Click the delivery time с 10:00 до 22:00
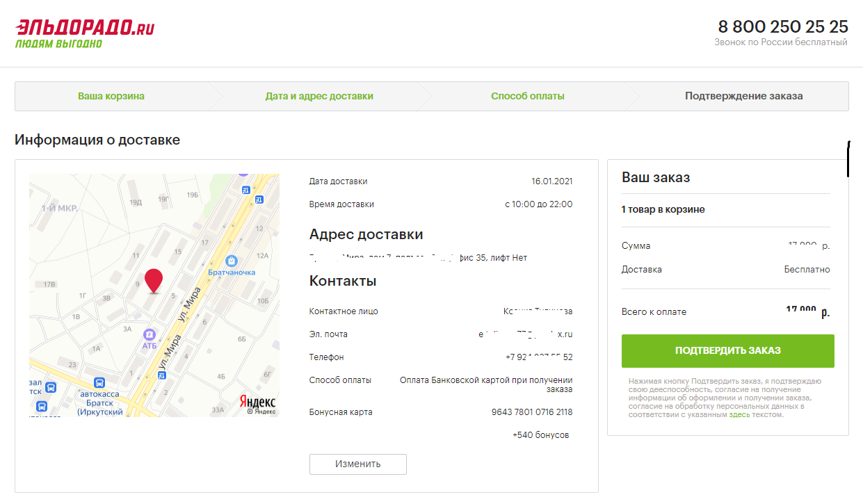 coord(539,204)
